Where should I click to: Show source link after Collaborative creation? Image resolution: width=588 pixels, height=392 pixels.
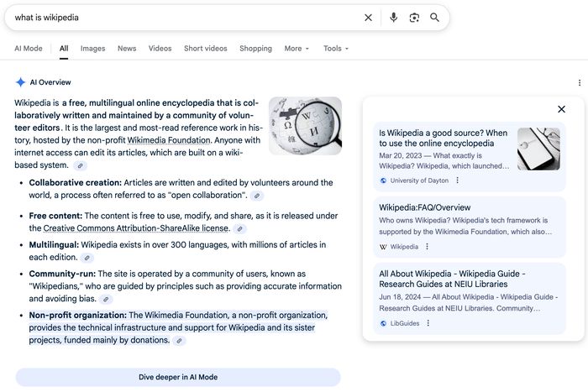point(257,196)
